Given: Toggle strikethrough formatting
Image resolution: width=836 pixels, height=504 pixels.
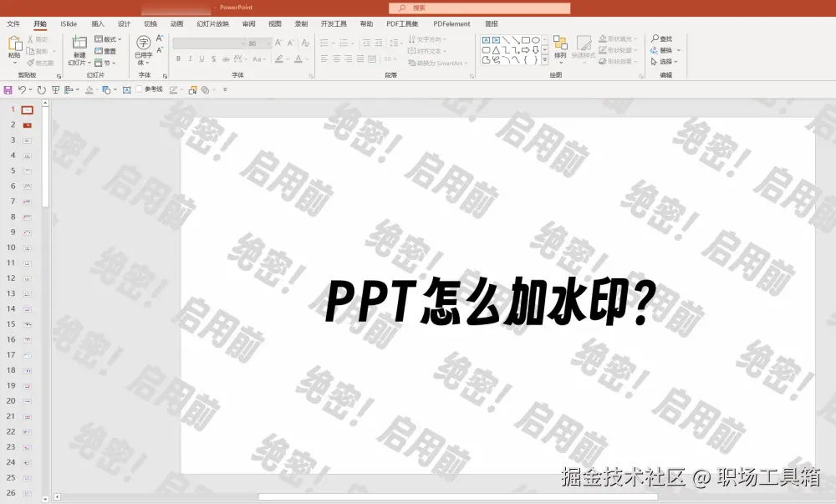Looking at the screenshot, I should click(x=226, y=59).
